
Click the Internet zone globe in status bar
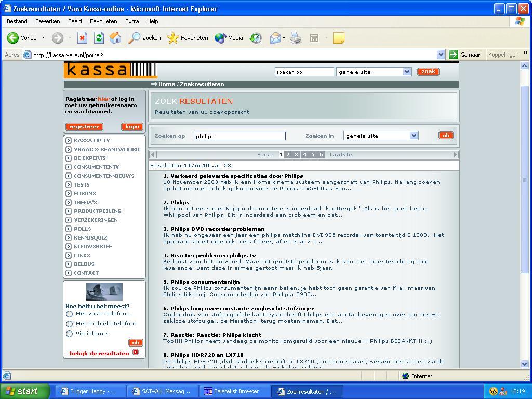click(x=405, y=376)
